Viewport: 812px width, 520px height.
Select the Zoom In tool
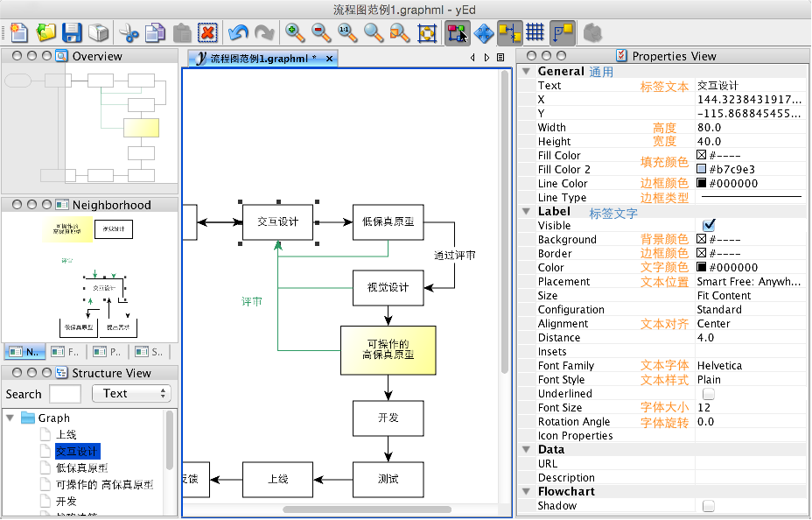click(293, 33)
